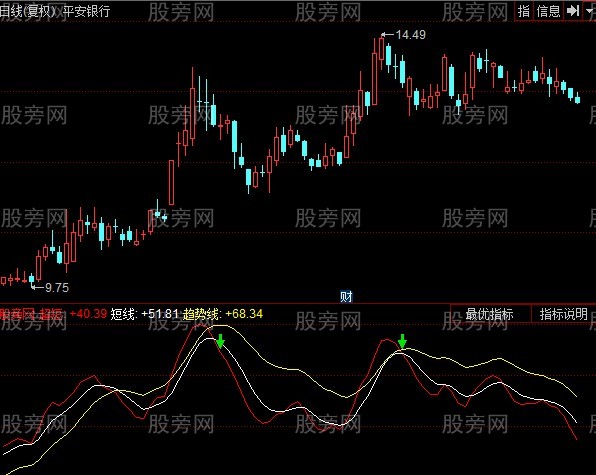Select the 趋势线: +68.34 indicator value
The height and width of the screenshot is (475, 596).
[223, 314]
